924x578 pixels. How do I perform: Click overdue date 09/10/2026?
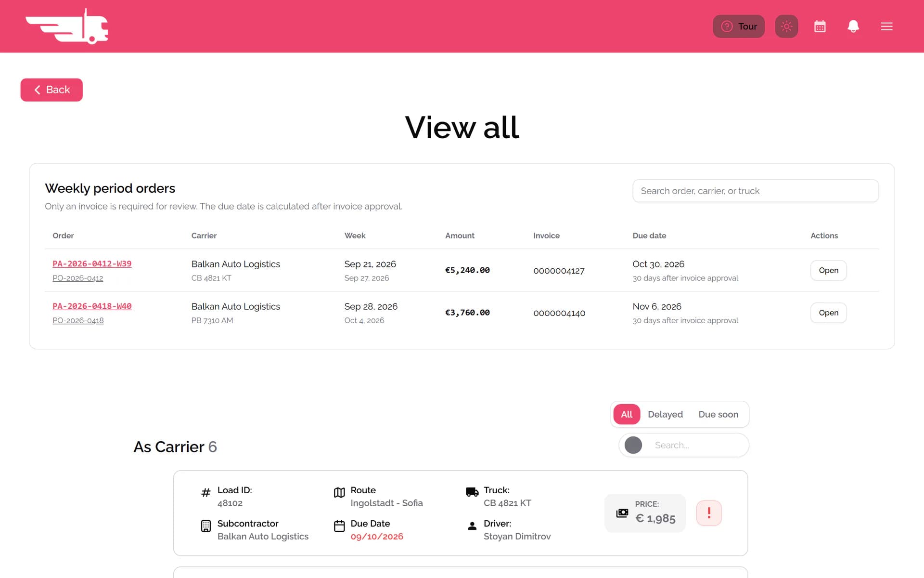[x=377, y=537]
